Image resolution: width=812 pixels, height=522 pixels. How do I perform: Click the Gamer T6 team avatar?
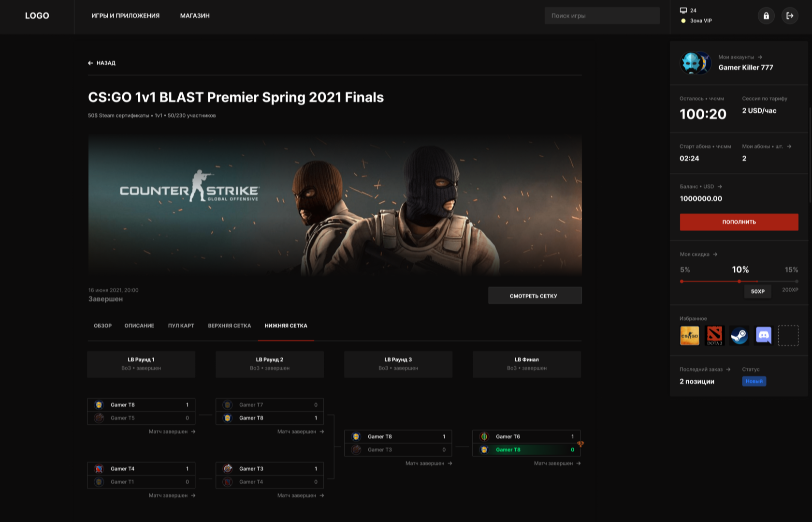coord(484,436)
